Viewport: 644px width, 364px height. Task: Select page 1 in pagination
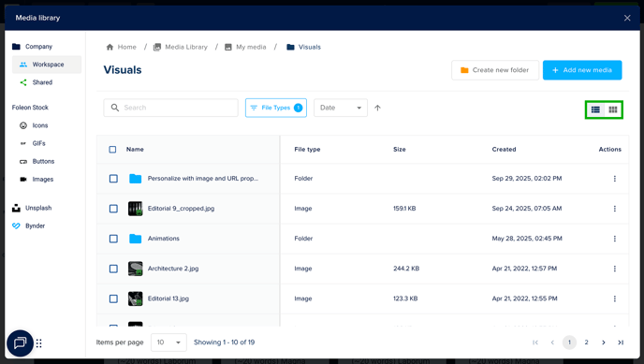click(569, 342)
